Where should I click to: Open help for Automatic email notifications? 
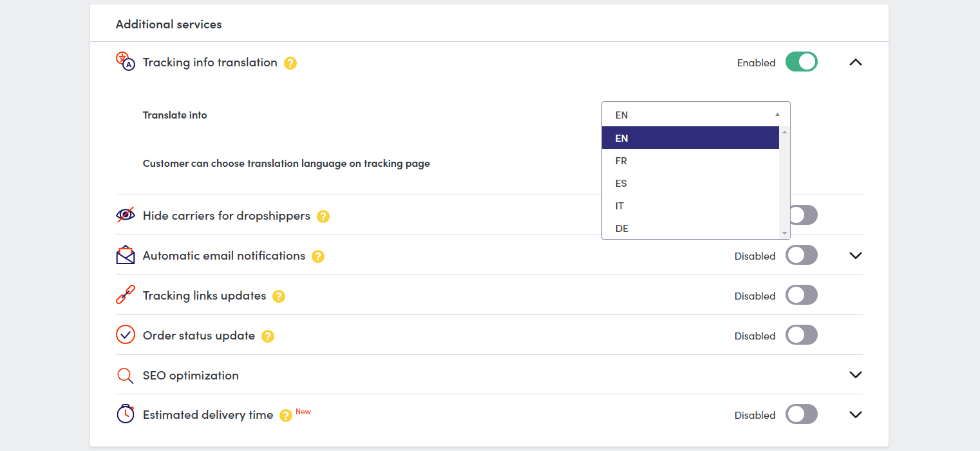click(x=318, y=256)
